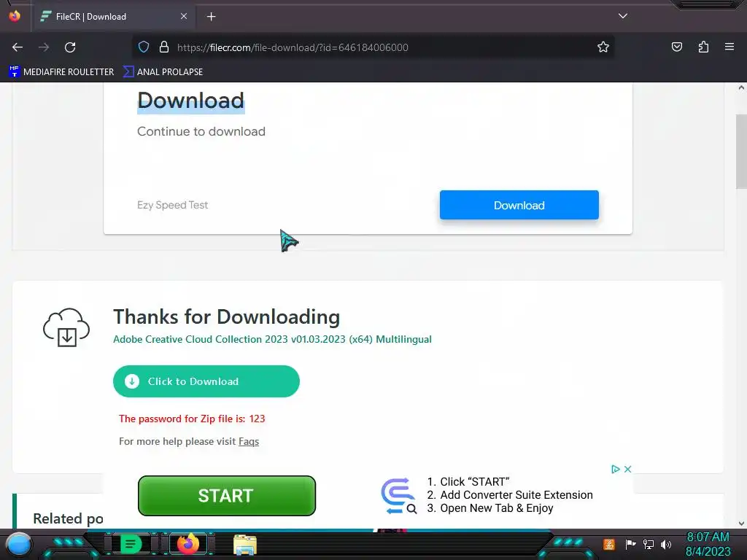The width and height of the screenshot is (747, 560).
Task: Open the tracking protection shield
Action: (x=144, y=47)
